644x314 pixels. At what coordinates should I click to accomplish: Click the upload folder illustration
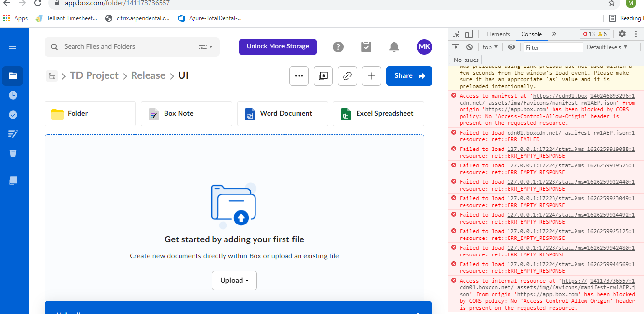pos(234,206)
